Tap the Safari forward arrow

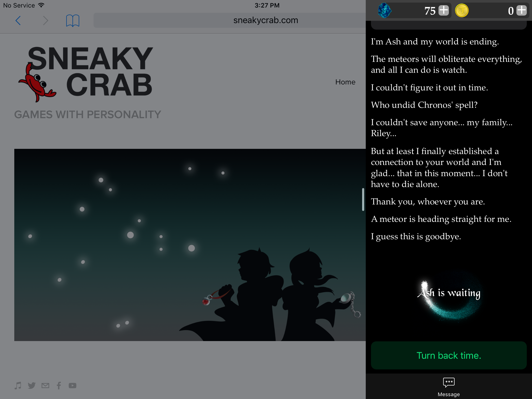click(45, 21)
